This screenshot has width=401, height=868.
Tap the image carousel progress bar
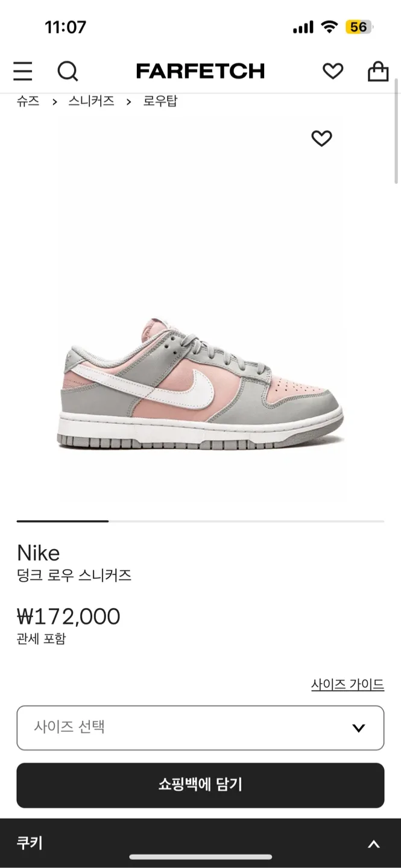[x=200, y=521]
